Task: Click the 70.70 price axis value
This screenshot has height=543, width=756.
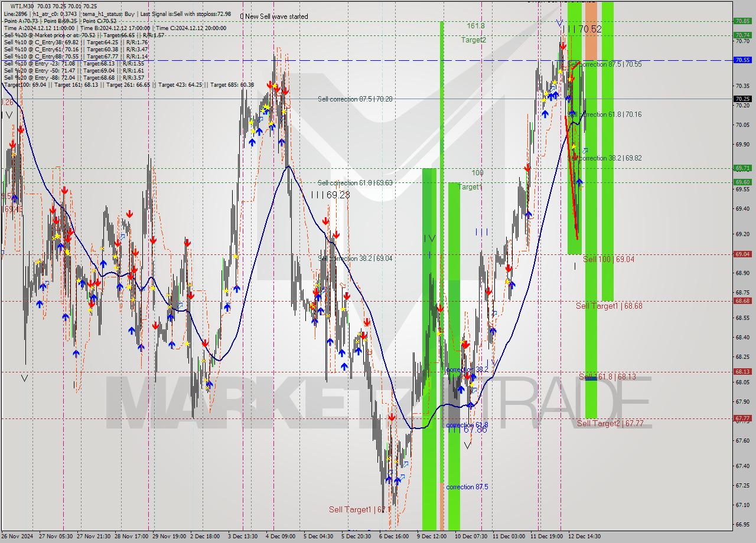Action: pos(742,41)
